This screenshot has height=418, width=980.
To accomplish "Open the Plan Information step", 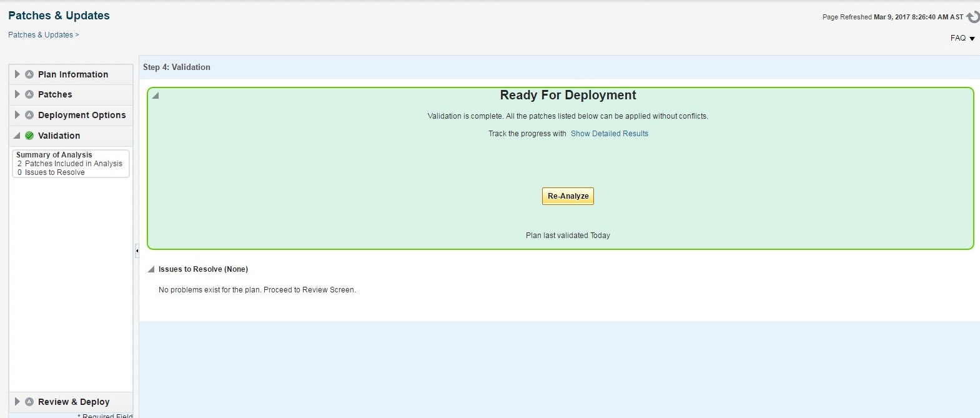I will click(x=73, y=74).
